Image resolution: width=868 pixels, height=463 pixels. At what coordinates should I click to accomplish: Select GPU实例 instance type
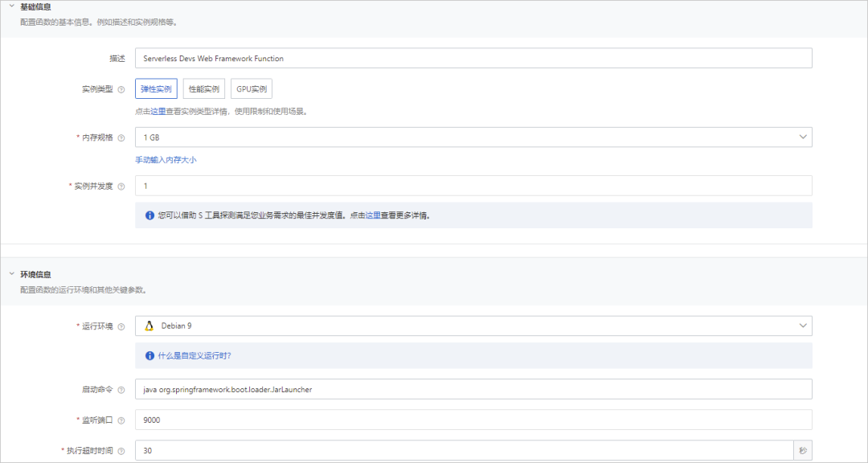pos(252,89)
